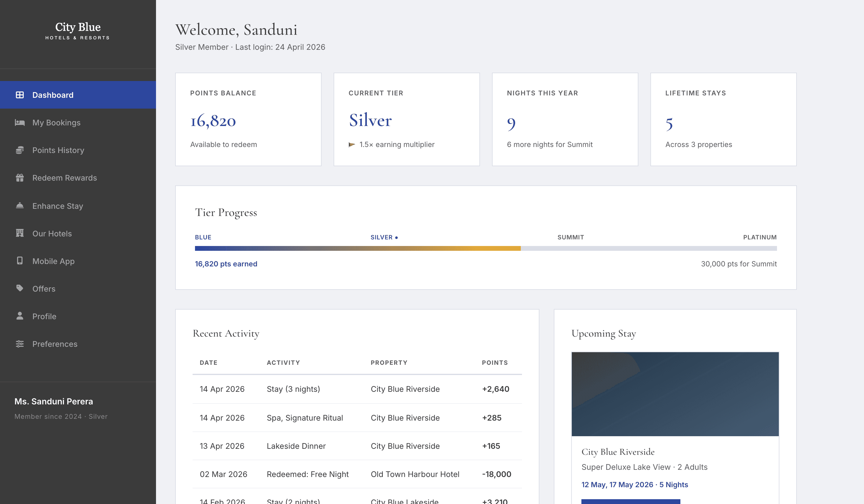
Task: Click the -18,000 points value
Action: pyautogui.click(x=496, y=474)
